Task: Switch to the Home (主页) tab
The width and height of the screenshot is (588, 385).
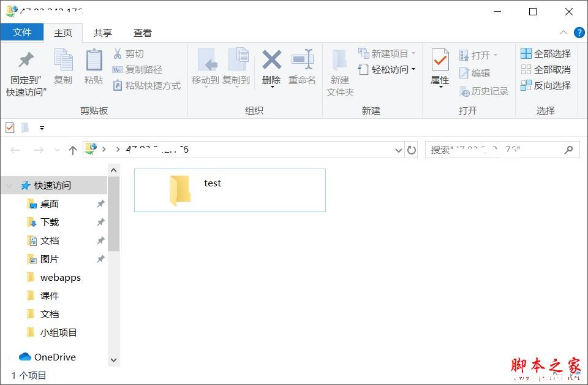Action: (63, 32)
